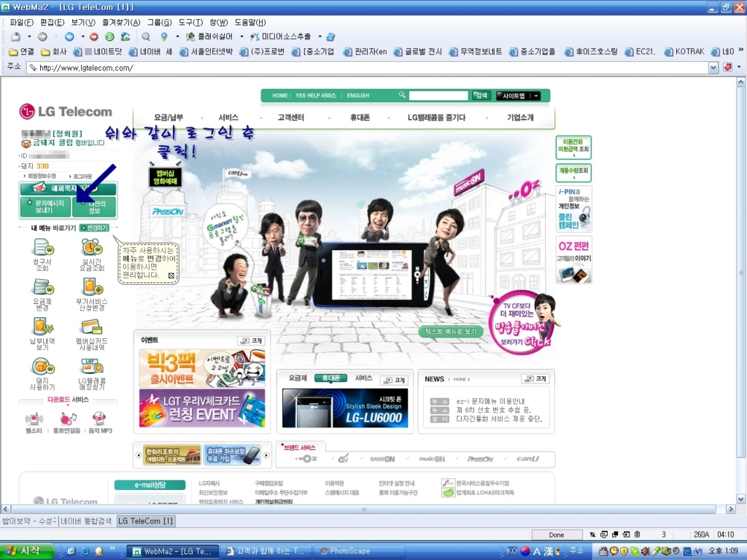Click the vertical scrollbar down arrow

[x=741, y=499]
